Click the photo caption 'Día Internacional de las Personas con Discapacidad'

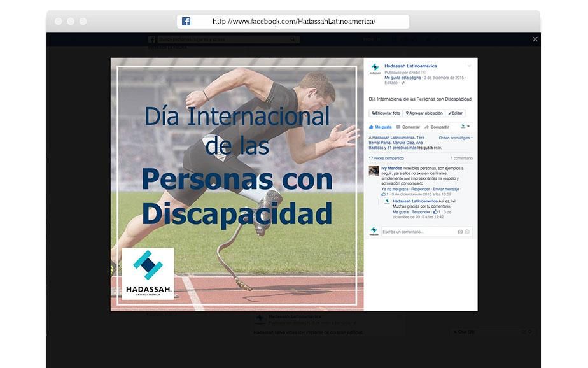(420, 99)
